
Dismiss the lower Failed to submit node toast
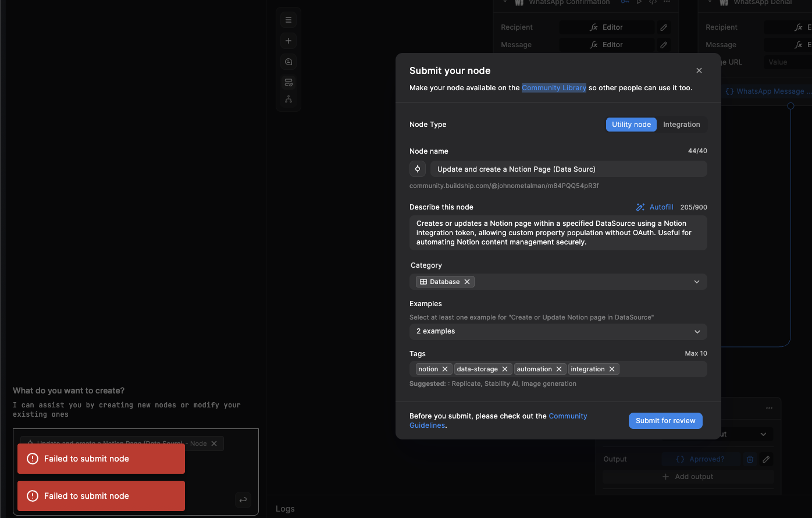pyautogui.click(x=101, y=496)
